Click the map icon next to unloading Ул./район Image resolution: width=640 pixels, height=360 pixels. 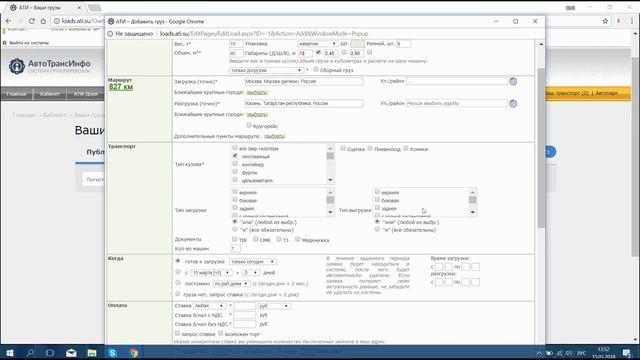click(513, 103)
